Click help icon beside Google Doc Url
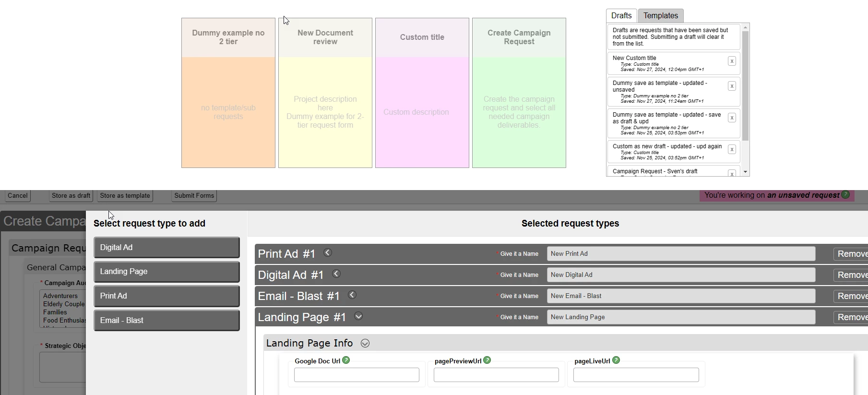The height and width of the screenshot is (395, 868). pos(346,360)
